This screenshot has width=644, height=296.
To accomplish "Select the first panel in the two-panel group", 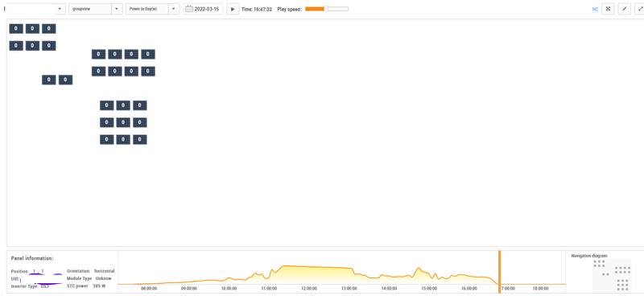I will 49,80.
